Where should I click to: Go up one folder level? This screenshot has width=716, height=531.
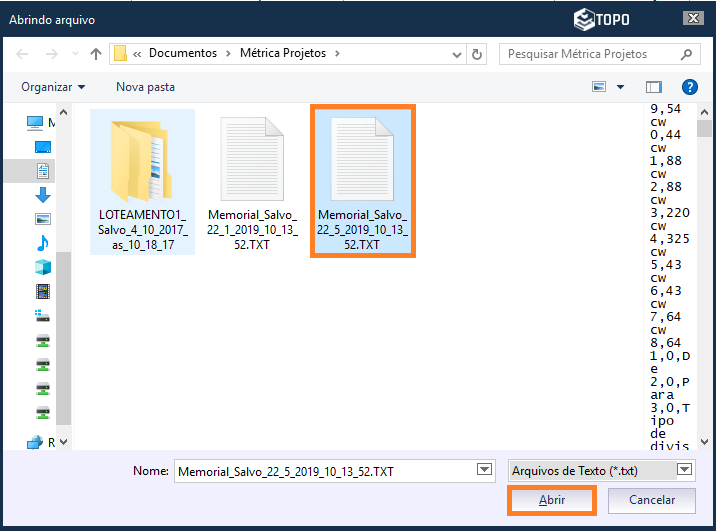(x=96, y=54)
